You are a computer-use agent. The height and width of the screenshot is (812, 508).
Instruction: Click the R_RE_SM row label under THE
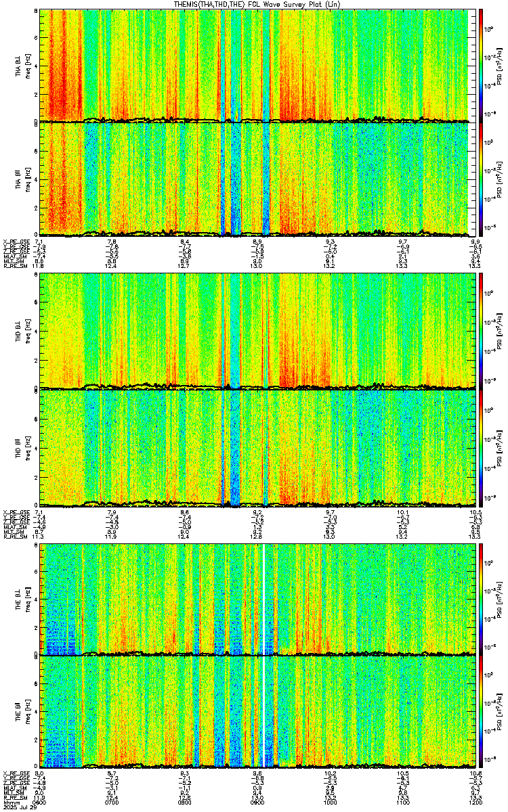click(15, 797)
